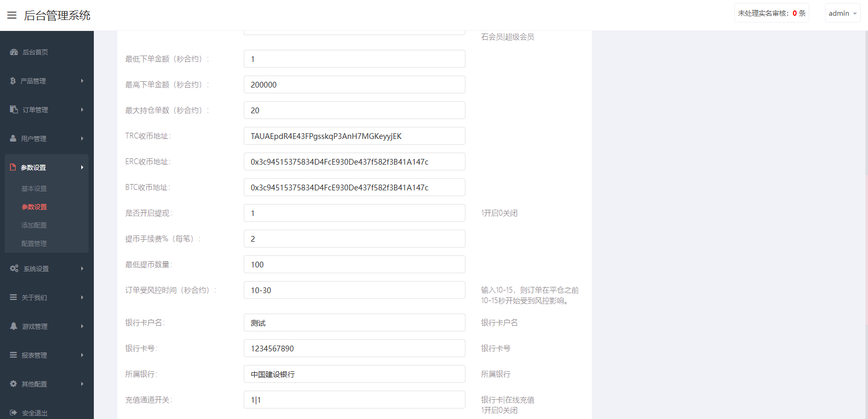Click the bitcoin icon for 产品管理
The image size is (868, 419).
(x=13, y=81)
